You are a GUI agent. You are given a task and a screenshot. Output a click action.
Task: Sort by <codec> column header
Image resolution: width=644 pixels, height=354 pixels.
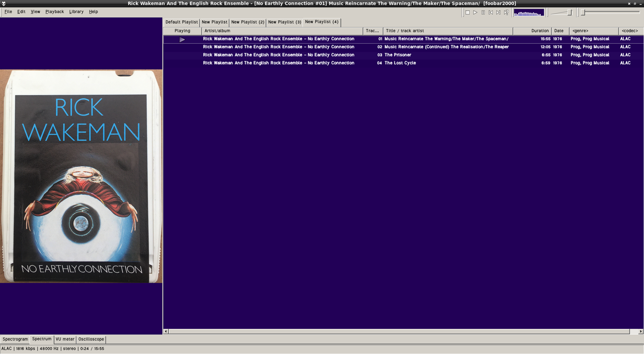[x=631, y=31]
